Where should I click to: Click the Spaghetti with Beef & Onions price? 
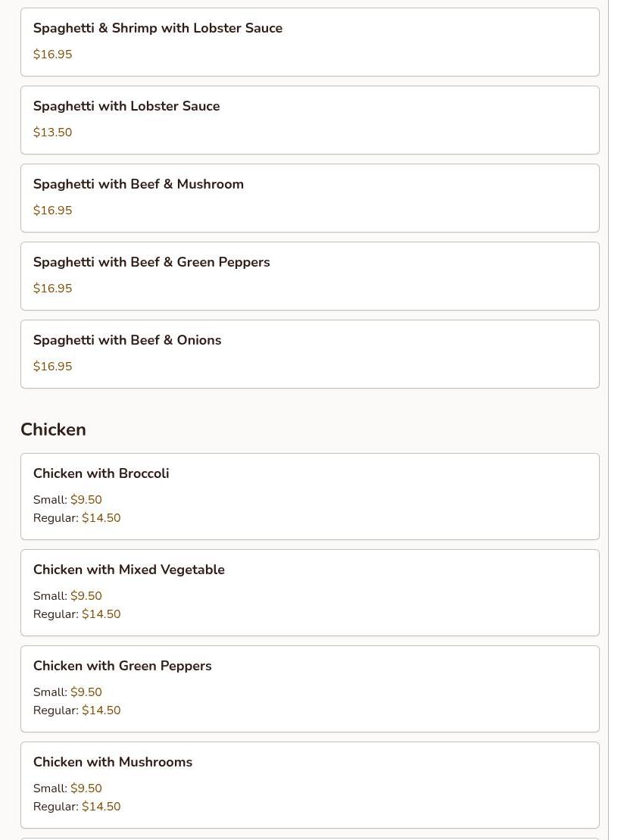click(x=53, y=367)
